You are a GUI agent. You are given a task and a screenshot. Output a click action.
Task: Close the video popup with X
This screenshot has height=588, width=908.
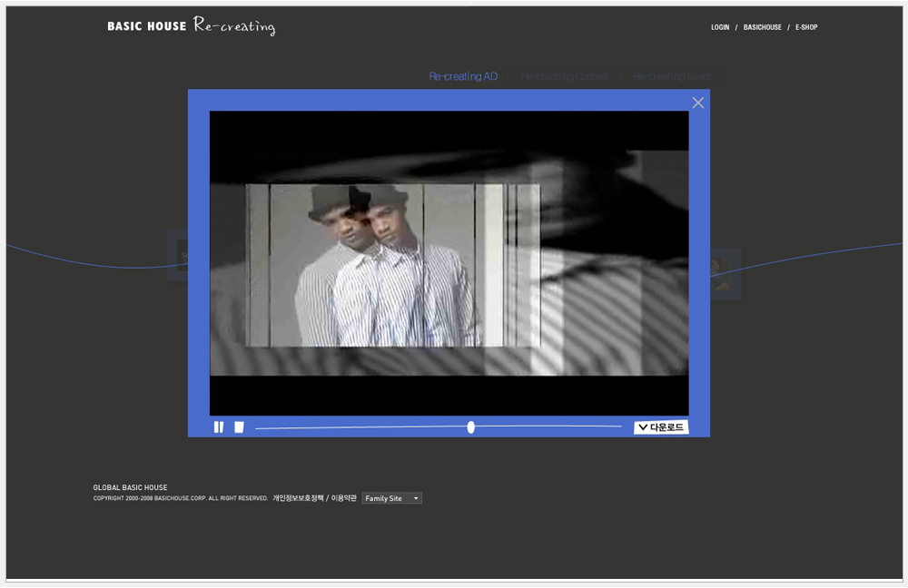698,103
